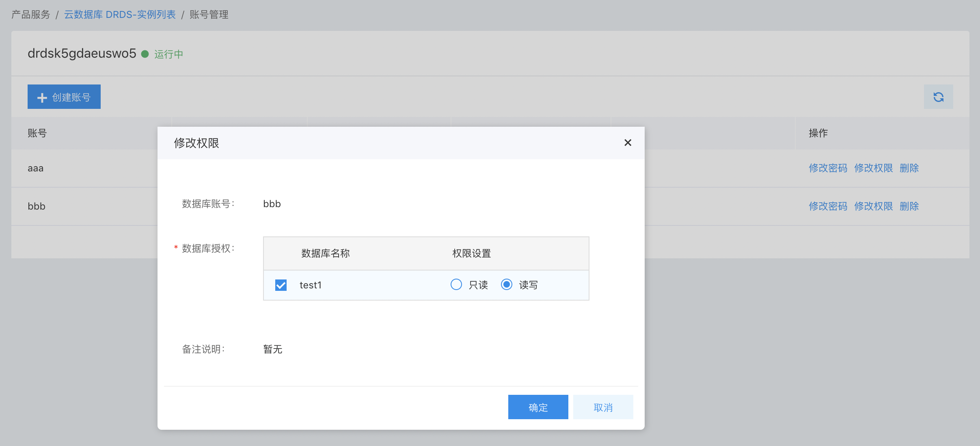This screenshot has width=980, height=446.
Task: Click 产品服务 in the breadcrumb
Action: 31,15
